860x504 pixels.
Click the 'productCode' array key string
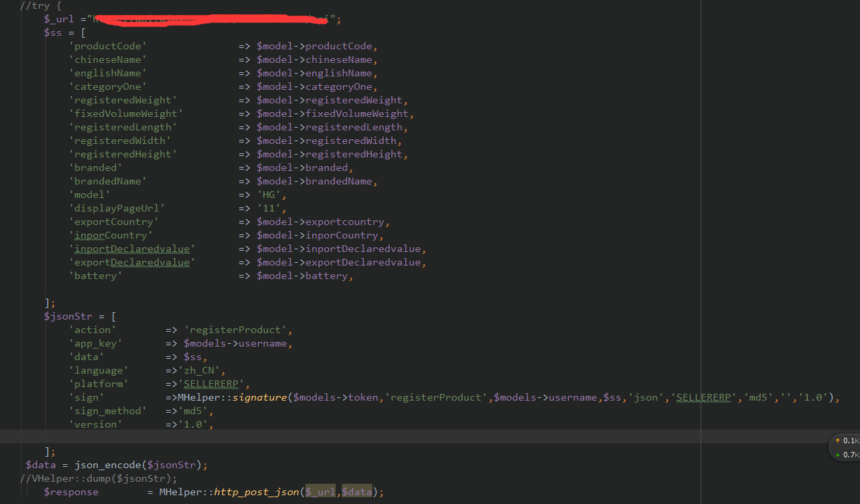[107, 46]
